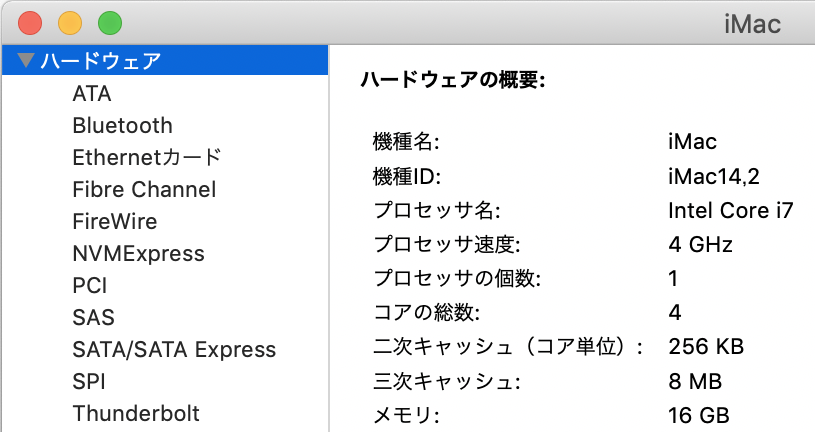Image resolution: width=815 pixels, height=432 pixels.
Task: Select the ハードウェア category row
Action: pyautogui.click(x=165, y=60)
